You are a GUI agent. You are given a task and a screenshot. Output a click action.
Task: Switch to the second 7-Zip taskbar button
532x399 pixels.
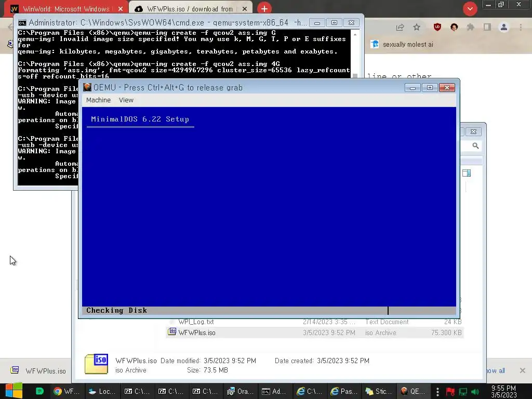[171, 391]
